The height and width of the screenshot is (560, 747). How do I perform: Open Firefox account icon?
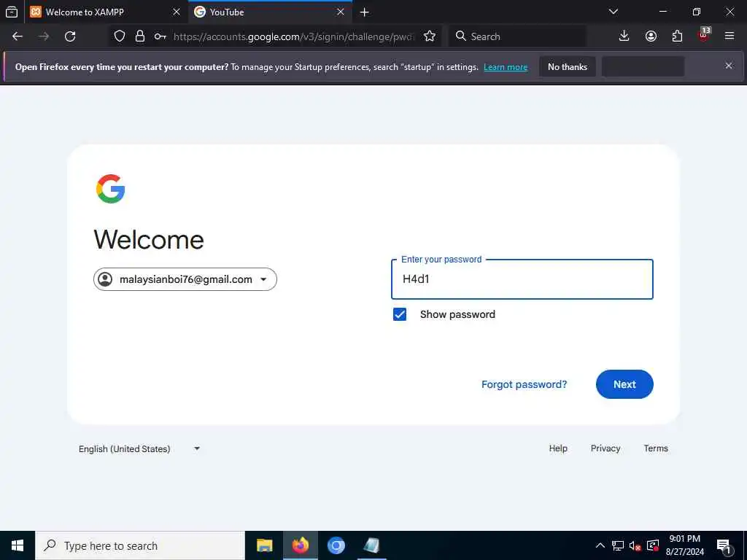tap(651, 36)
